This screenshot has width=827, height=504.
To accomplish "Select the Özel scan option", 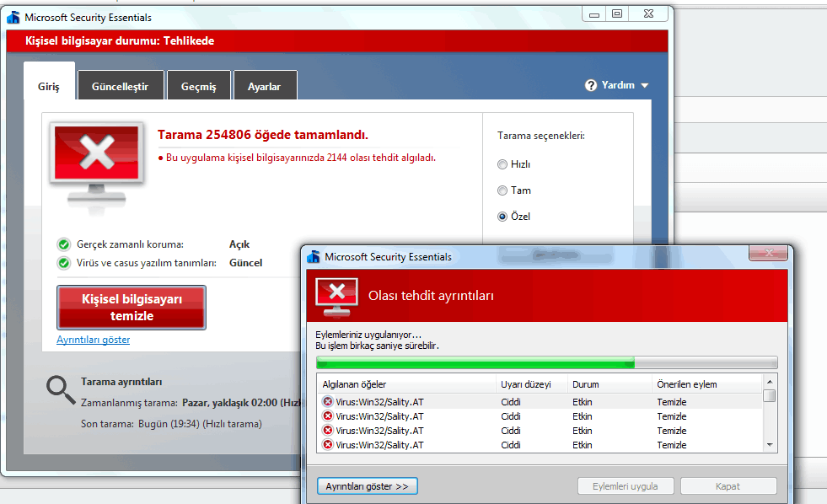I will (x=502, y=217).
